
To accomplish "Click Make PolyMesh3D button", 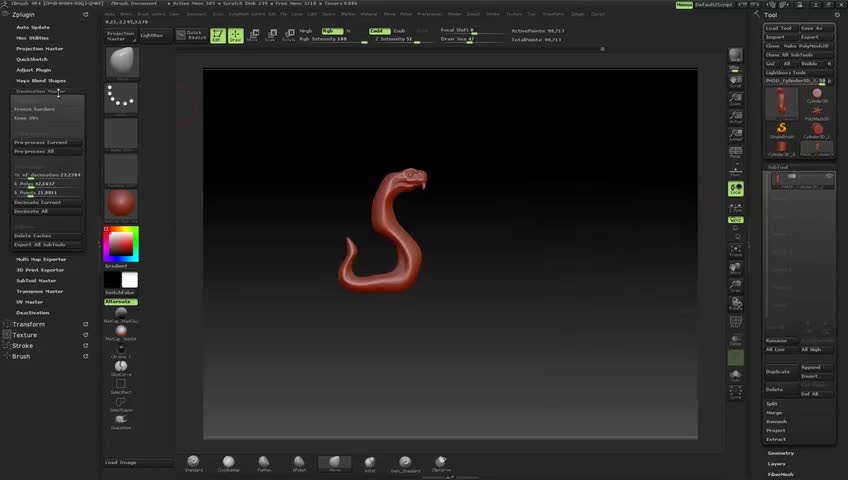I will (x=807, y=46).
